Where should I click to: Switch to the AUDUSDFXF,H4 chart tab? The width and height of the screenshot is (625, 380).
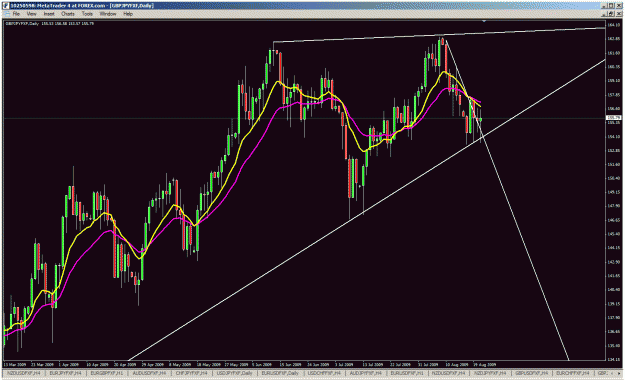click(149, 373)
